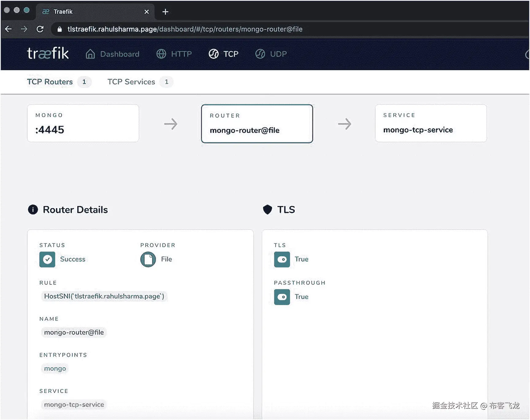Click the TLS section heading
Image resolution: width=530 pixels, height=420 pixels.
pyautogui.click(x=286, y=210)
